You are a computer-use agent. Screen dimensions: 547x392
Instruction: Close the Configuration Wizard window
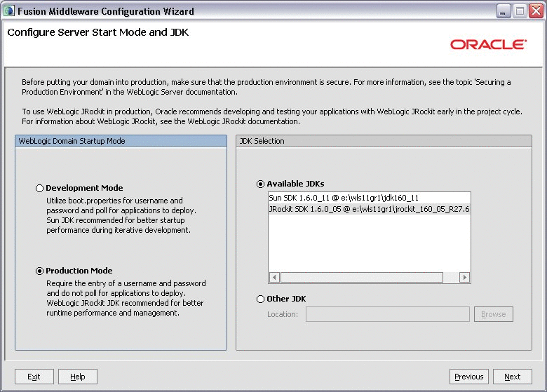[536, 11]
